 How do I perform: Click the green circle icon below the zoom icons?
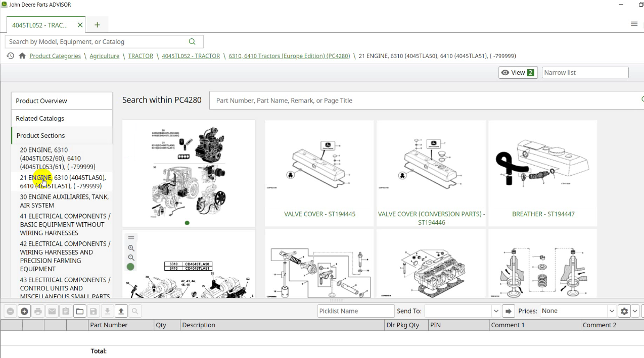pyautogui.click(x=130, y=267)
